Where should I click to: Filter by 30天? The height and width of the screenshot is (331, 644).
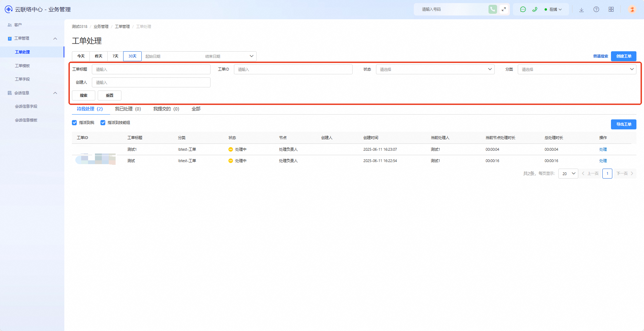pyautogui.click(x=132, y=56)
